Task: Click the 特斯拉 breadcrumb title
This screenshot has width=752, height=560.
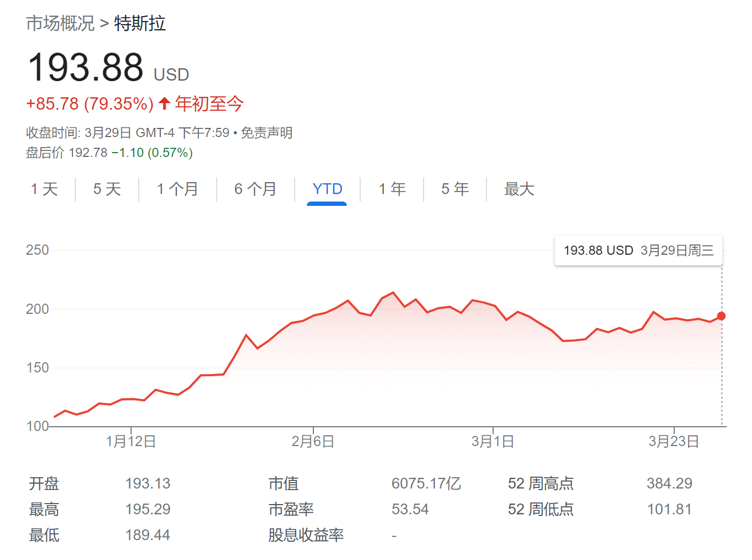Action: click(140, 23)
